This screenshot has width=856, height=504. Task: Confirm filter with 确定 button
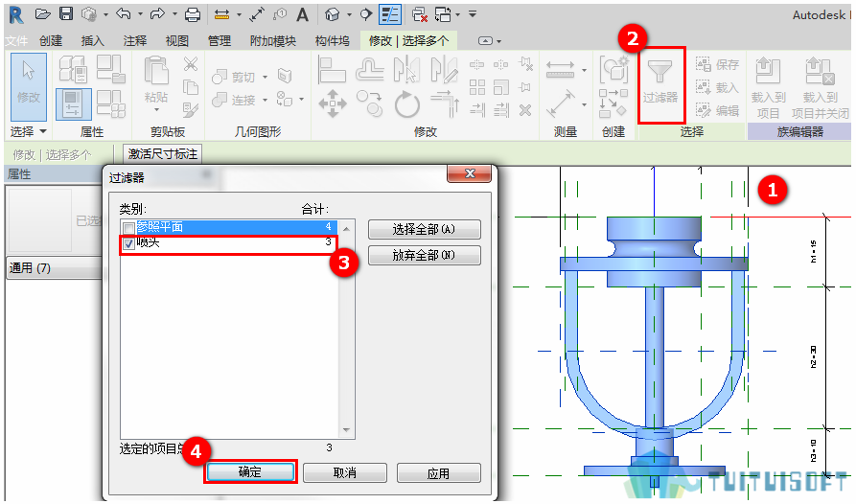pyautogui.click(x=250, y=471)
